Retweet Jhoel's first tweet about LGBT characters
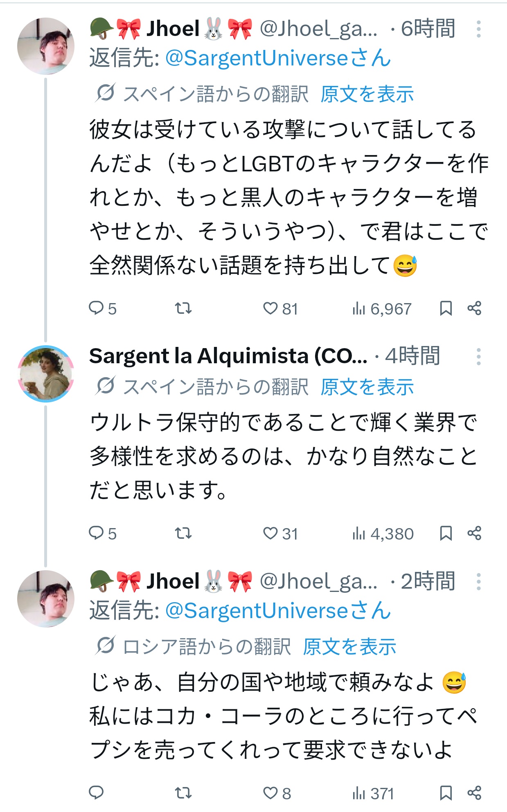Image resolution: width=507 pixels, height=812 pixels. click(183, 308)
